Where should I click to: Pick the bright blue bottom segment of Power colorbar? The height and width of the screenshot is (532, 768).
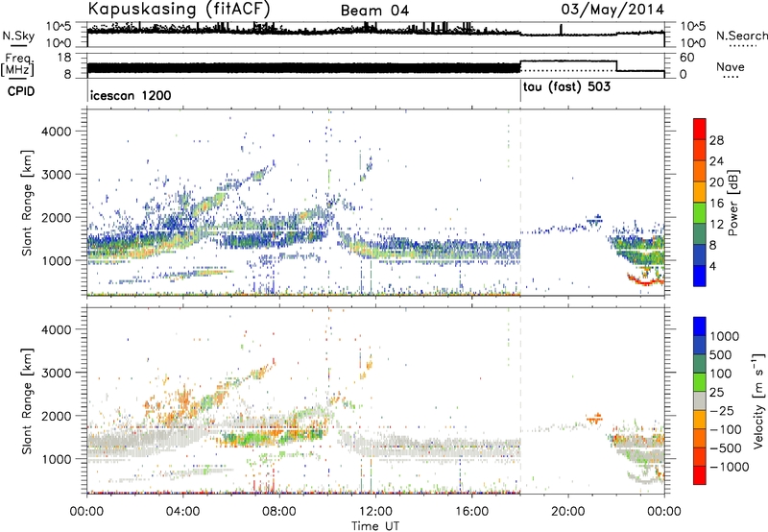click(x=700, y=276)
